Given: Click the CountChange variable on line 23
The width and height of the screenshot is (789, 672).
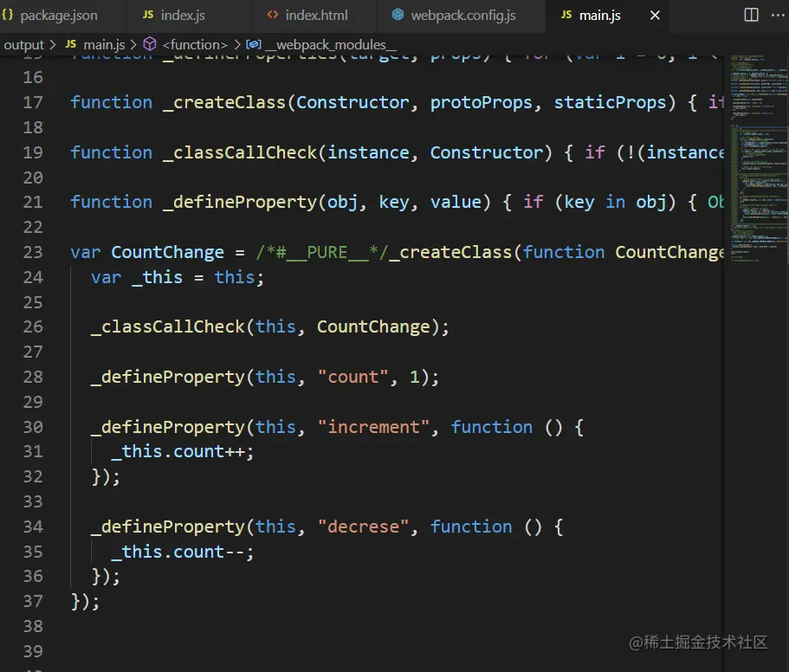Looking at the screenshot, I should [167, 252].
